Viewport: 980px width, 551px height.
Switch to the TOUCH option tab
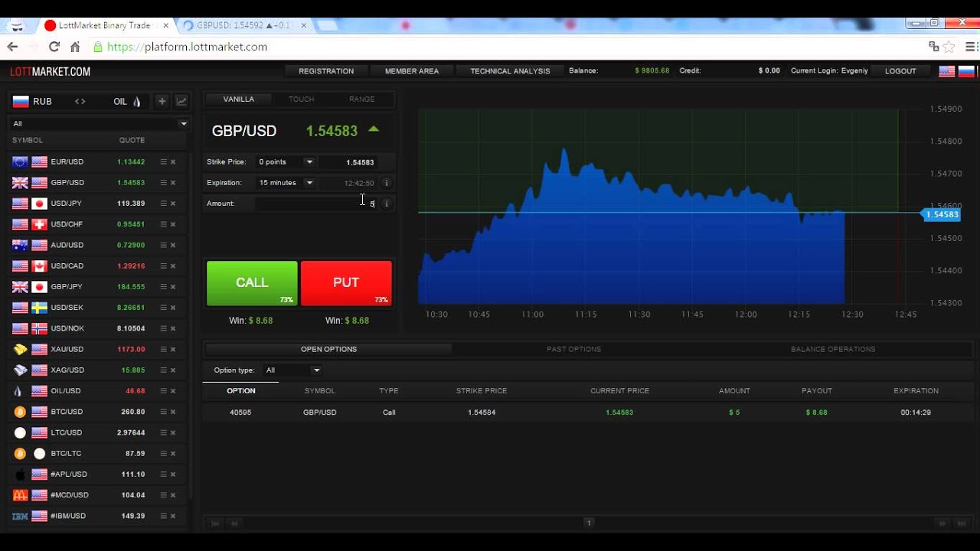coord(302,99)
